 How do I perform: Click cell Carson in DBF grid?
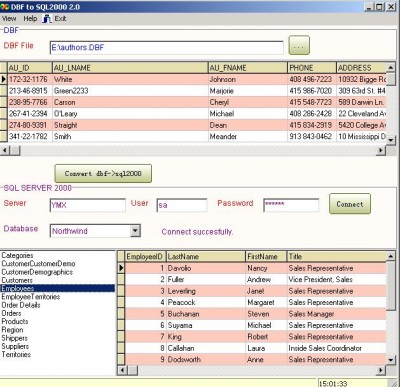(x=130, y=102)
